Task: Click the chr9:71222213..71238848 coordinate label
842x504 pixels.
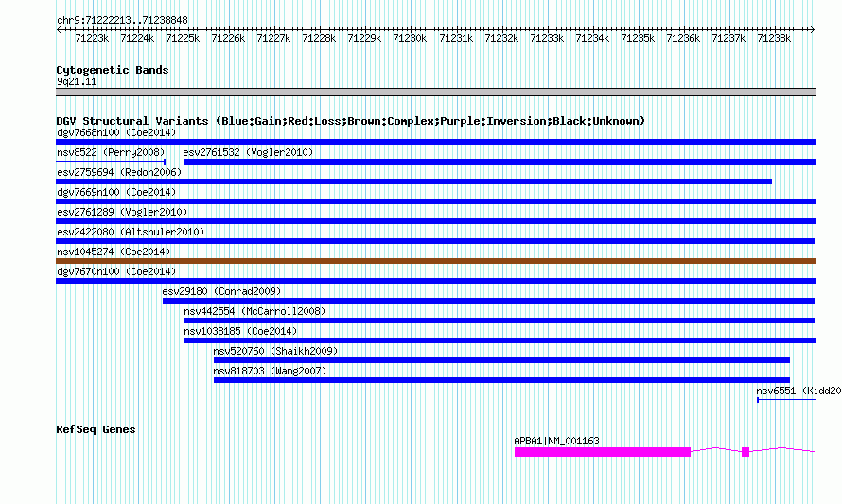Action: (122, 20)
